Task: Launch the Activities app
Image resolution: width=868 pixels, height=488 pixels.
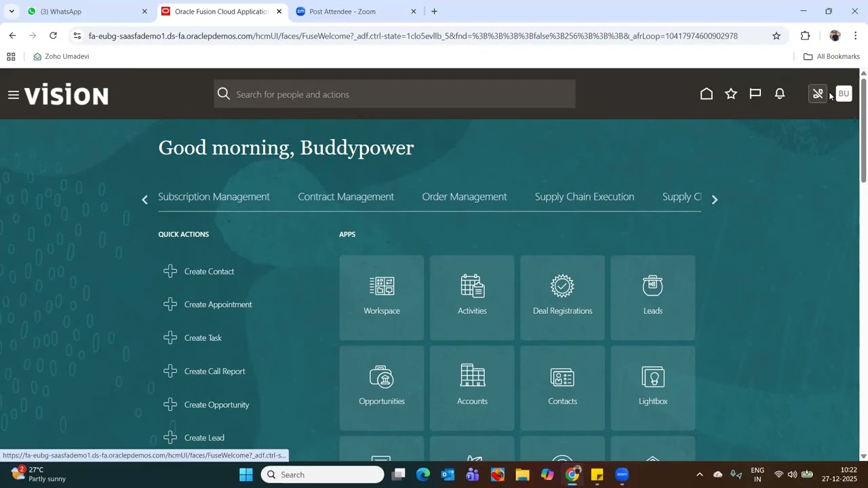Action: coord(472,298)
